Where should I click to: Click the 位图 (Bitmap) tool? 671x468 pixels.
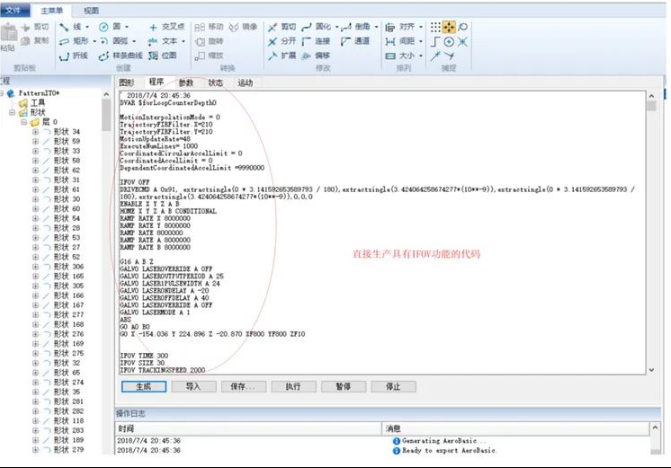165,56
